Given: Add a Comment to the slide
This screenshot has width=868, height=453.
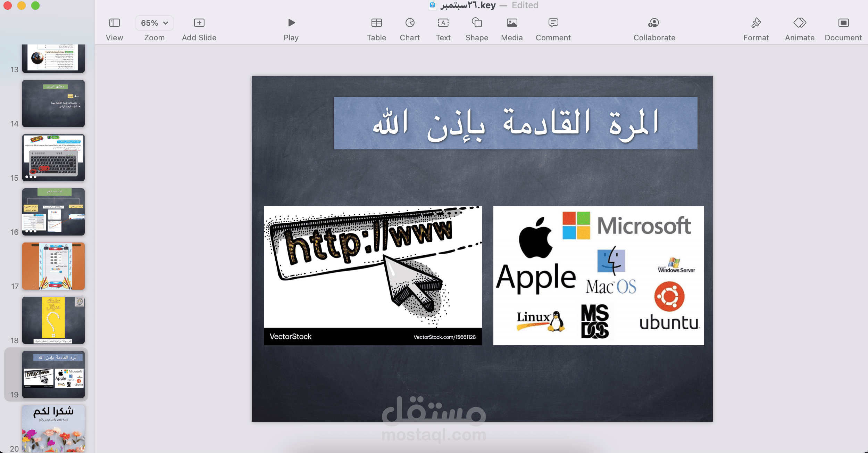Looking at the screenshot, I should pos(553,23).
